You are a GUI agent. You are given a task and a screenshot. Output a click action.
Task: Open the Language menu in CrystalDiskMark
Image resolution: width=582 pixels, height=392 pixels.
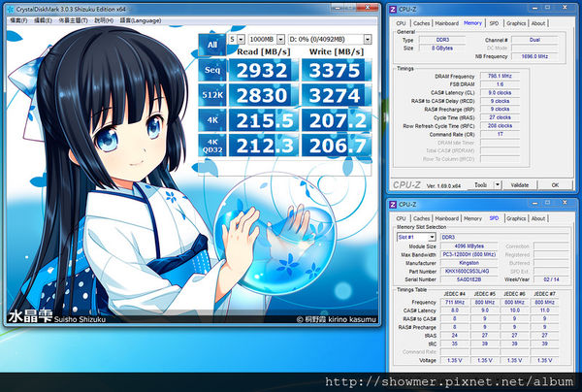141,20
